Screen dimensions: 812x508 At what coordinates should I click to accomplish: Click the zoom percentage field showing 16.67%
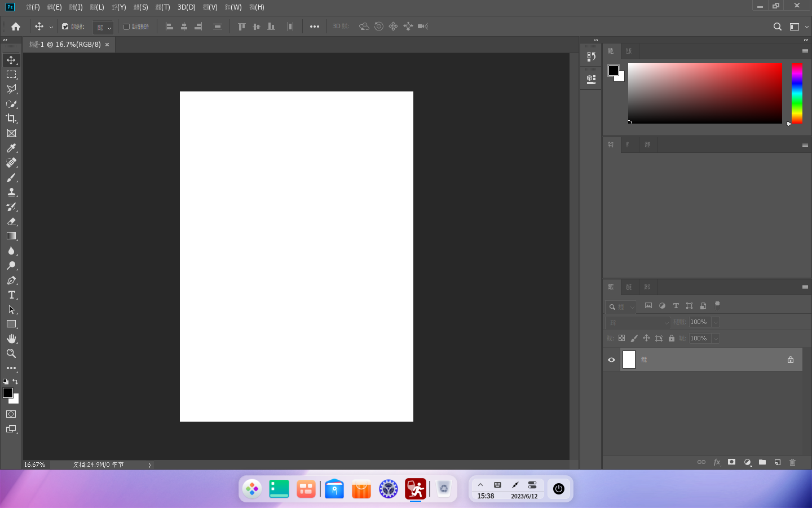tap(35, 465)
